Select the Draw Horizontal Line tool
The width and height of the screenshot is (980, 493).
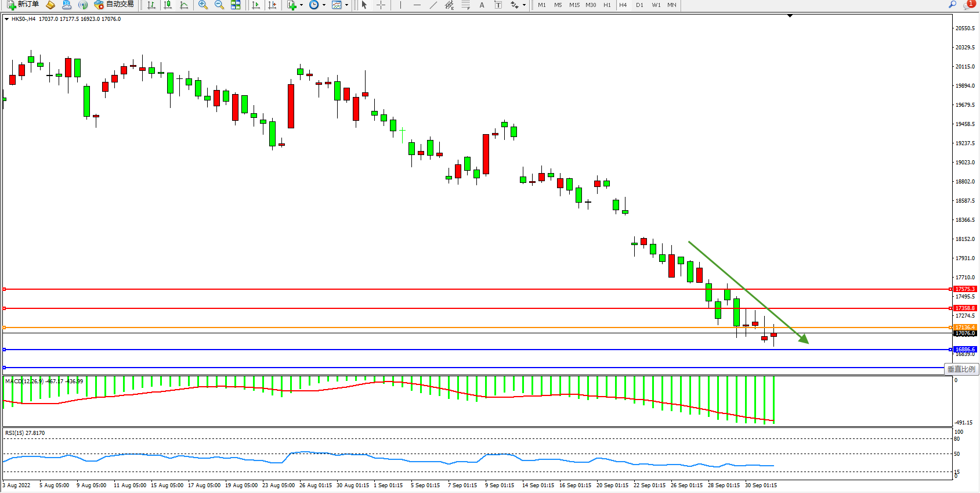(x=417, y=5)
